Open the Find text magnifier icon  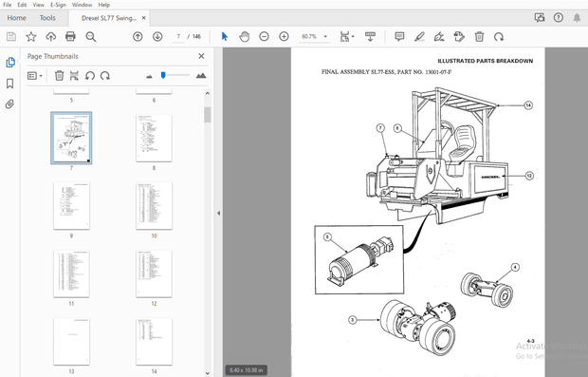click(91, 36)
